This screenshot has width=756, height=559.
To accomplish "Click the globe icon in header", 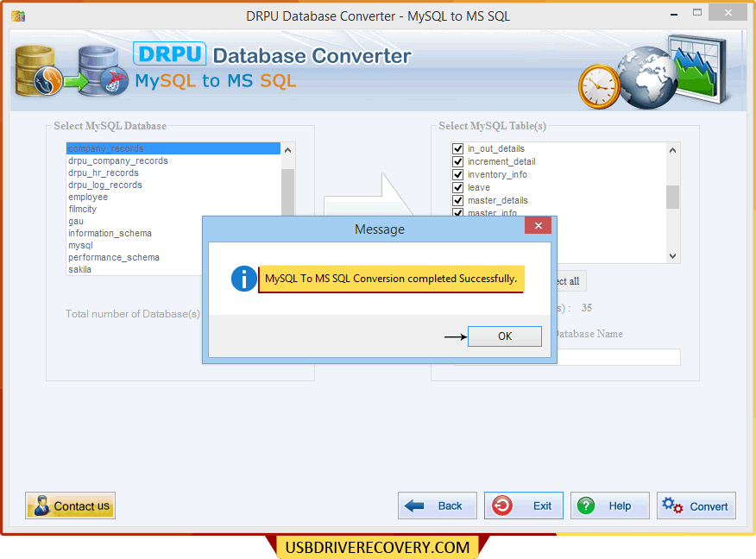I will (x=648, y=77).
